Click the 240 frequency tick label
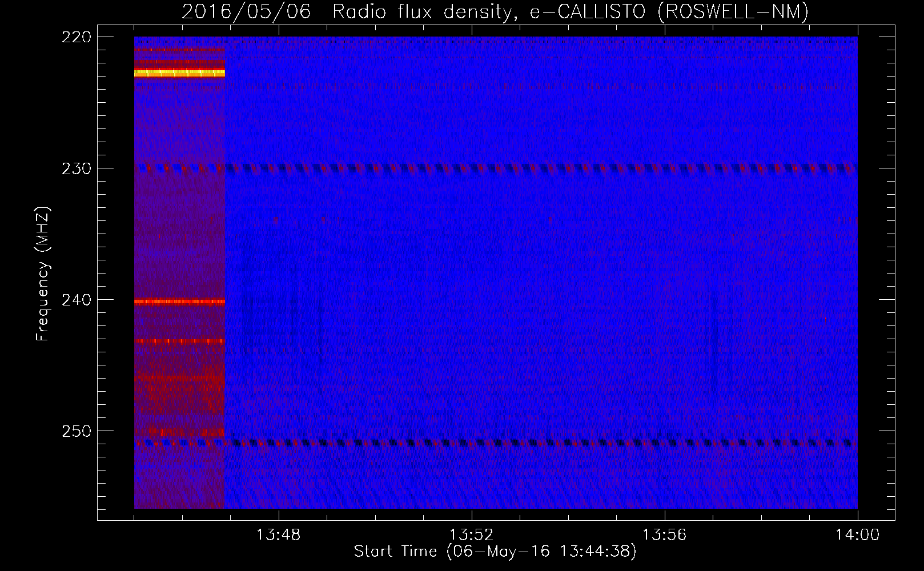The image size is (924, 571). (76, 300)
